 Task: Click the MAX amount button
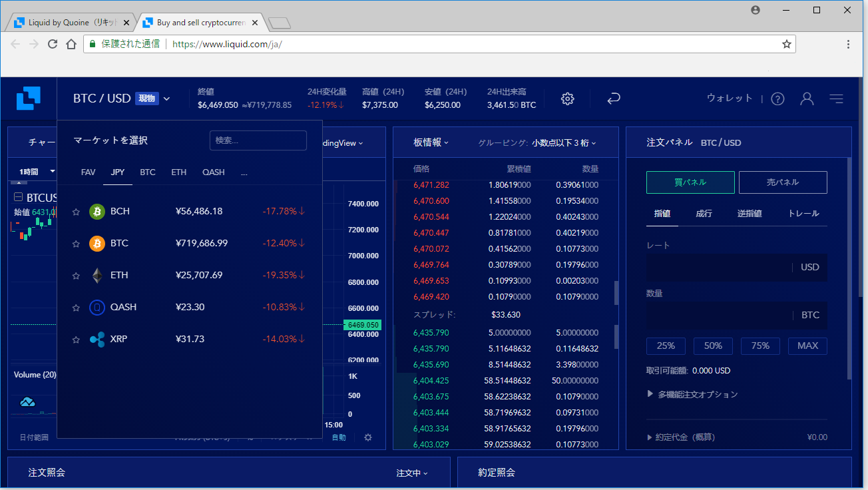(807, 346)
